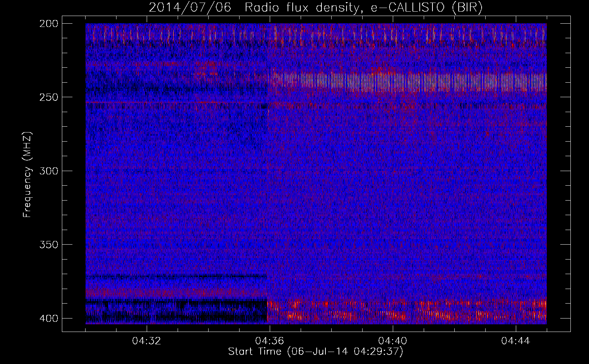589x364 pixels.
Task: Click the 200 frequency tick label
Action: pos(48,24)
